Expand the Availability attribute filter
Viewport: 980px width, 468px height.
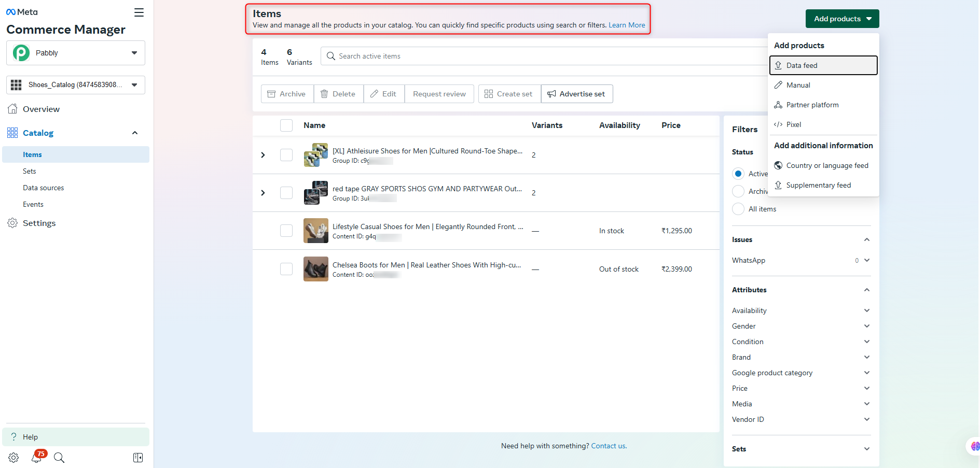pyautogui.click(x=866, y=310)
